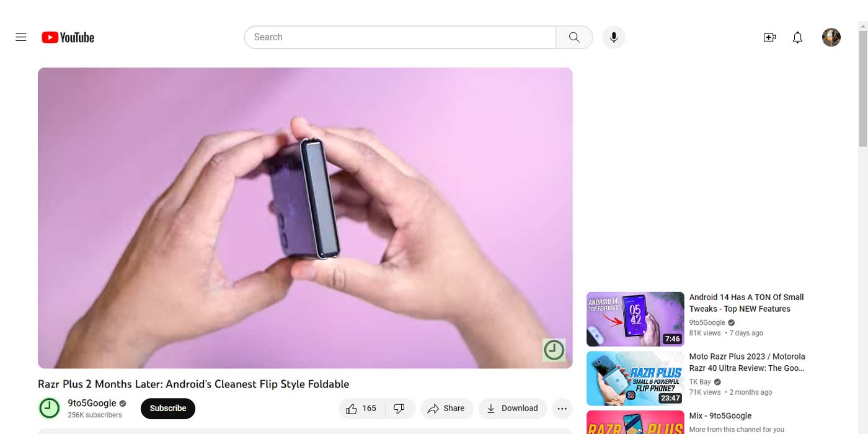This screenshot has width=868, height=434.
Task: Open Moto Razr Plus 2023 review title
Action: pyautogui.click(x=747, y=362)
